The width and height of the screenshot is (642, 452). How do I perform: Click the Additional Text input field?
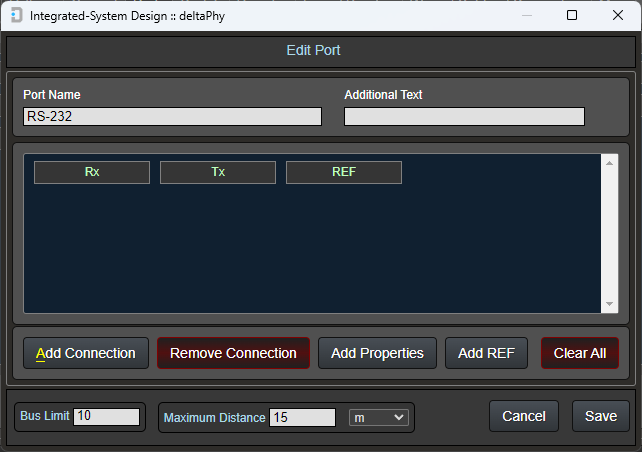tap(464, 117)
